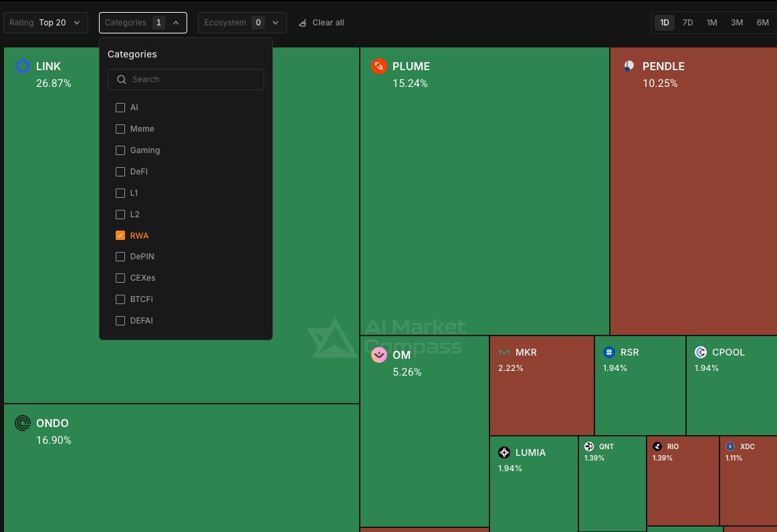Switch to the 1M timeframe tab
The height and width of the screenshot is (532, 777).
tap(711, 23)
